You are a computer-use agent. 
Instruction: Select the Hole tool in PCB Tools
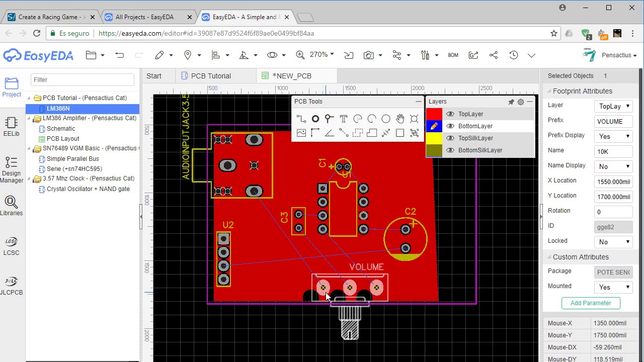414,119
